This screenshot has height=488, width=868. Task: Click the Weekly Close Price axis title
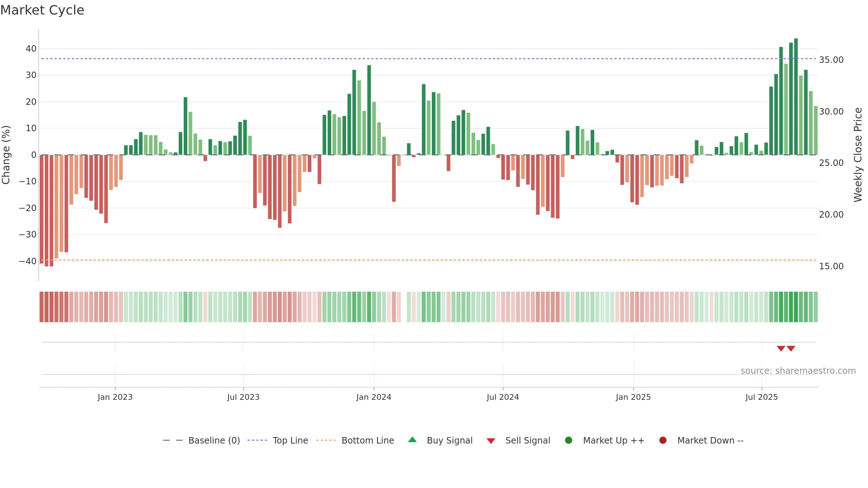coord(858,155)
